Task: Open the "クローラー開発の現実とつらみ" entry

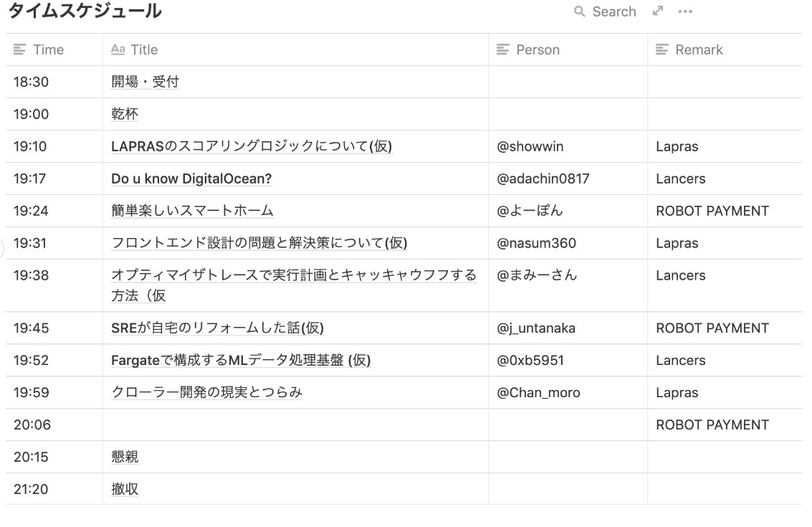Action: coord(206,392)
